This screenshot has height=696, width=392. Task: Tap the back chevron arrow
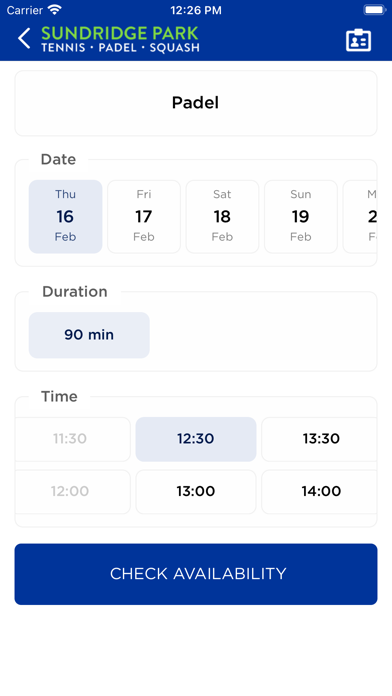[24, 38]
